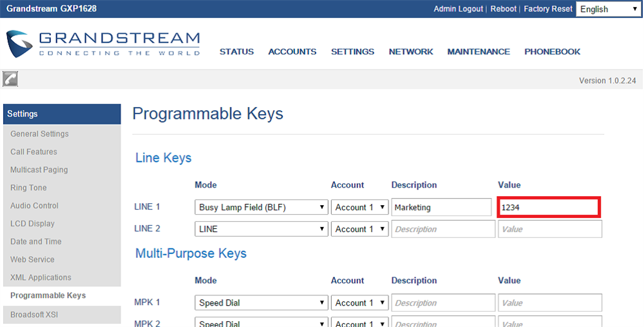The height and width of the screenshot is (327, 644).
Task: Click the MPK 1 row label
Action: (147, 302)
